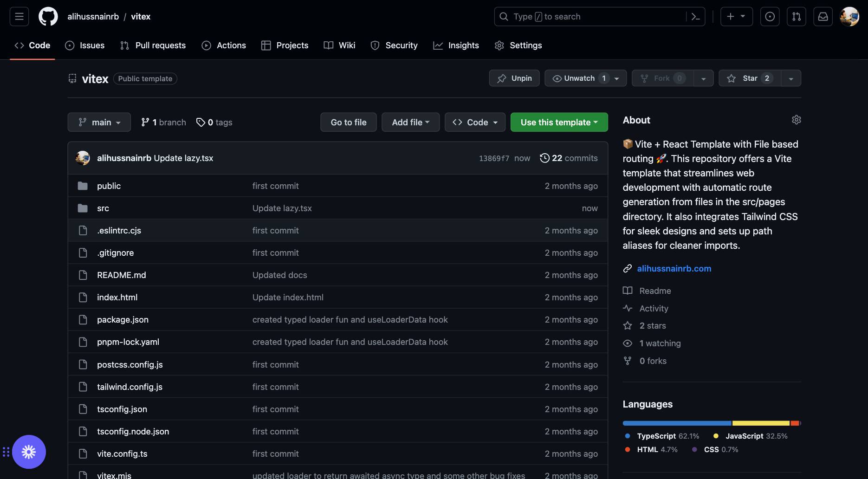This screenshot has height=479, width=868.
Task: Click user profile avatar
Action: point(849,17)
